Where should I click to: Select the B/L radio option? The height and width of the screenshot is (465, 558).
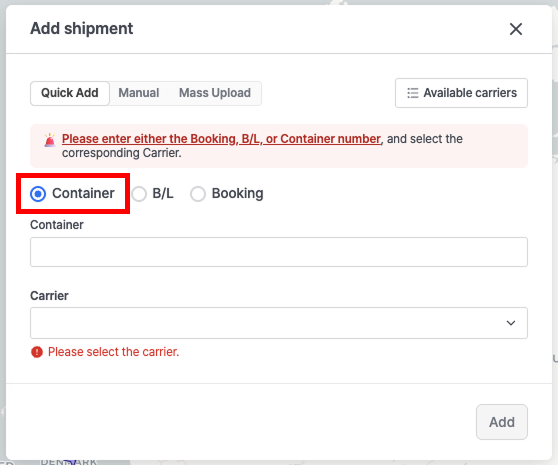coord(139,194)
